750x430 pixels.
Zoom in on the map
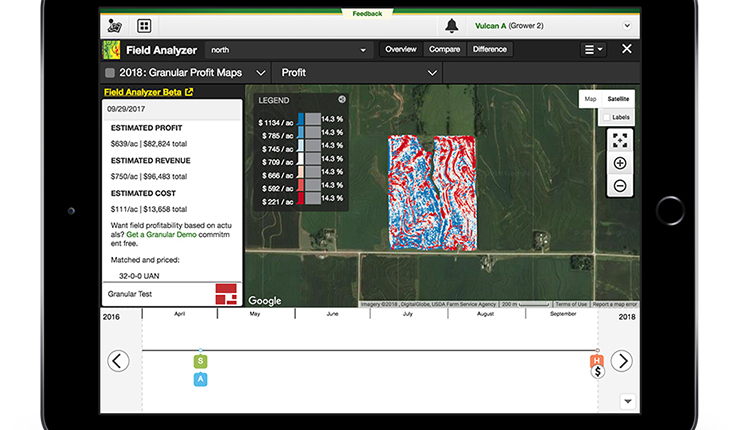[x=620, y=163]
